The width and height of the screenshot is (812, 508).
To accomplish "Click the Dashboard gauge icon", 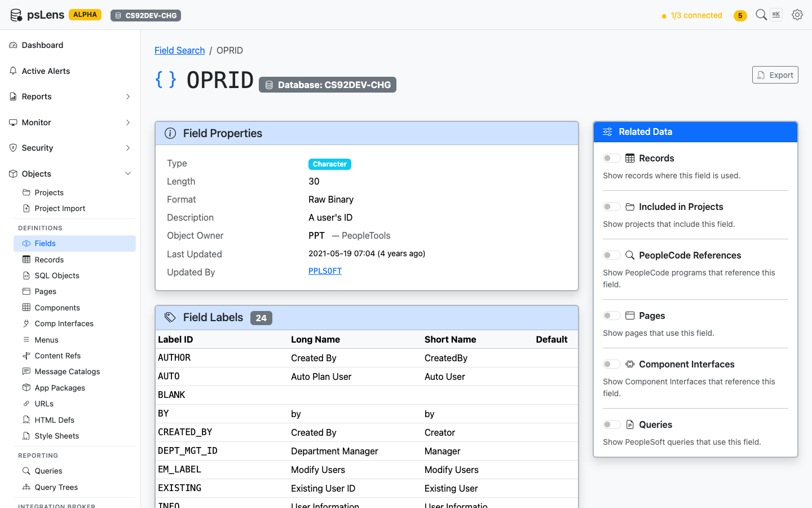I will pos(13,45).
